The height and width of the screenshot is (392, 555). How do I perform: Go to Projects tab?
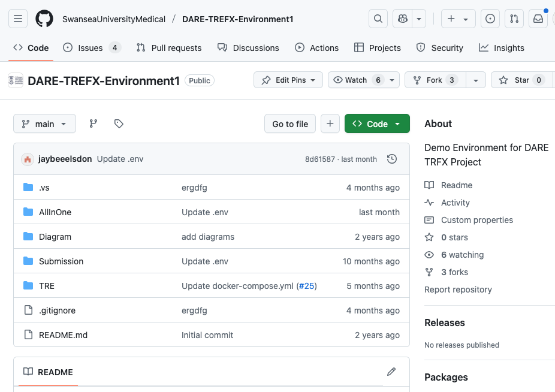coord(378,48)
